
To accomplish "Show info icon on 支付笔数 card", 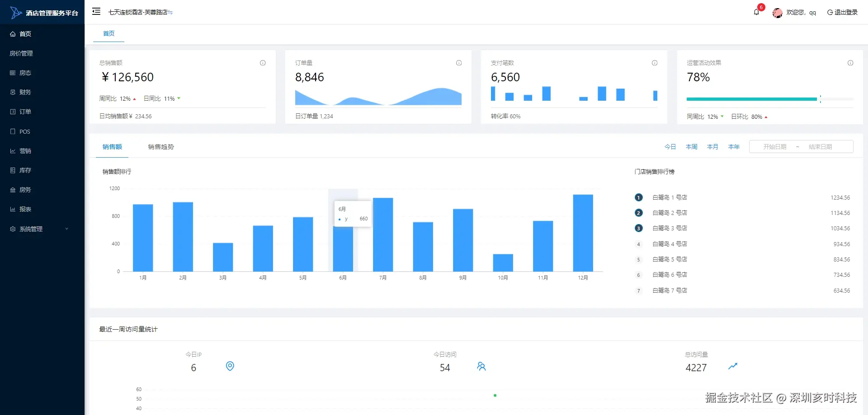I will pyautogui.click(x=655, y=63).
